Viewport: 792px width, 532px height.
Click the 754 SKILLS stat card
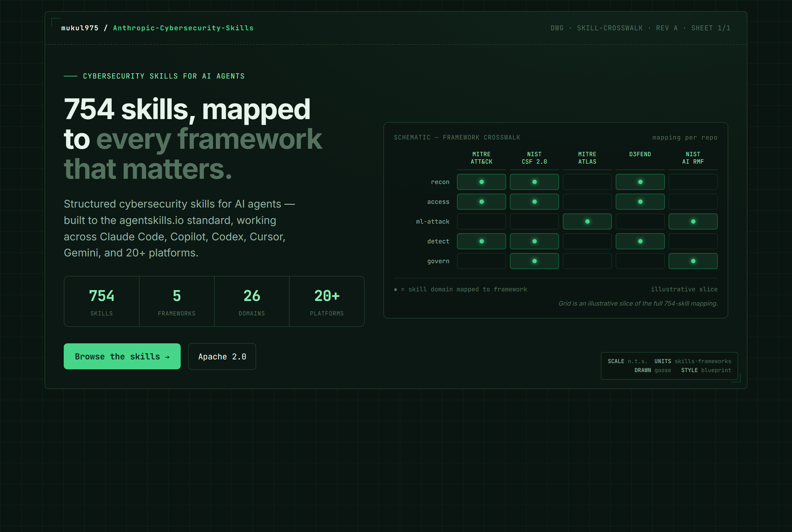101,301
